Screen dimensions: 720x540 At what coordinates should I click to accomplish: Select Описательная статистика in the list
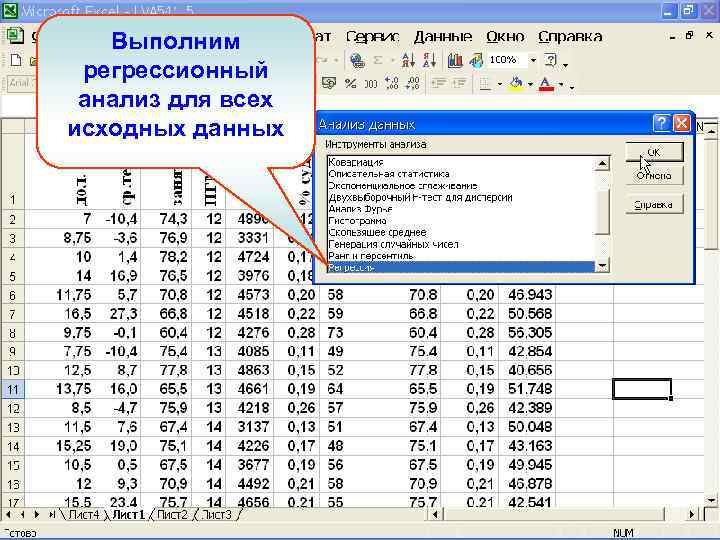[460, 174]
